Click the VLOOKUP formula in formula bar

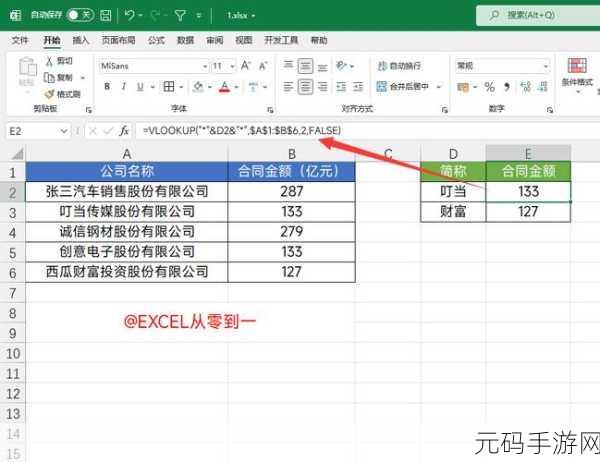241,131
